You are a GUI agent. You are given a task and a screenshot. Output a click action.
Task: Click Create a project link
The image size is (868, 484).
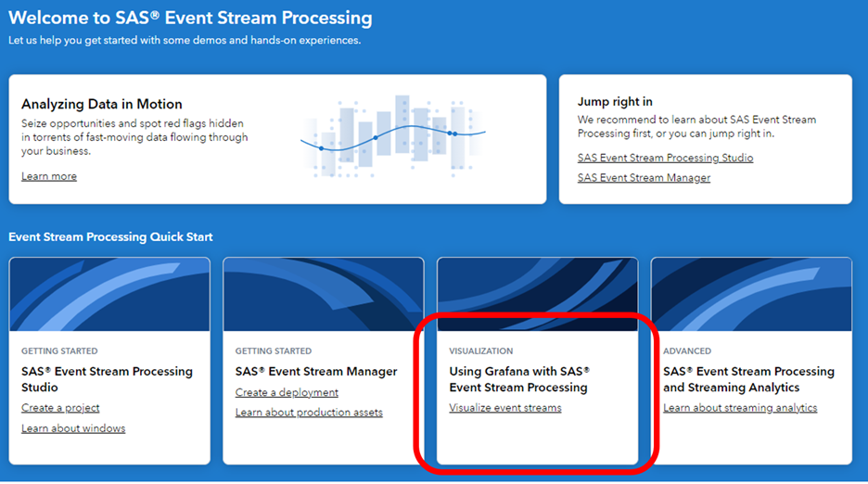(x=60, y=408)
